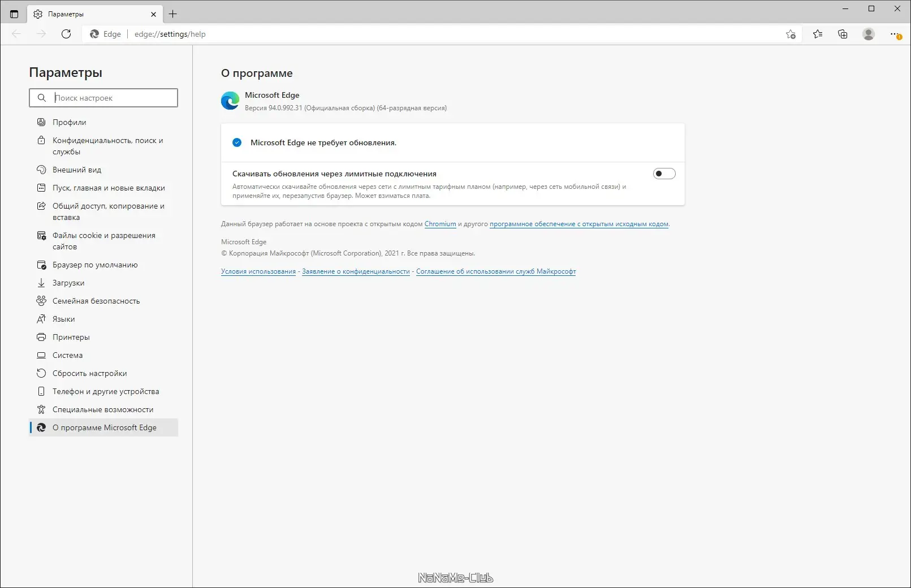Click the search magnifier icon in settings
Viewport: 911px width, 588px height.
pos(42,98)
